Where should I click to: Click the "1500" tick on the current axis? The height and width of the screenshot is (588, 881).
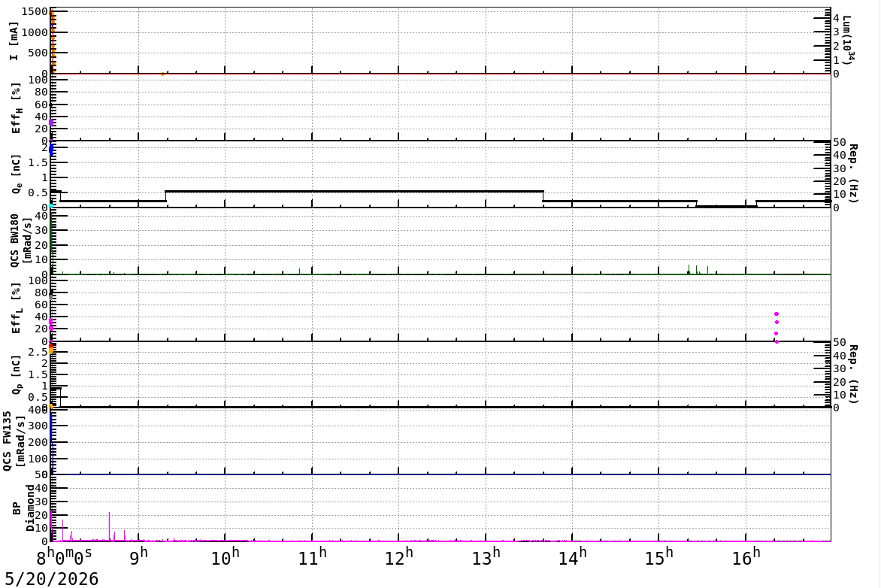[35, 12]
